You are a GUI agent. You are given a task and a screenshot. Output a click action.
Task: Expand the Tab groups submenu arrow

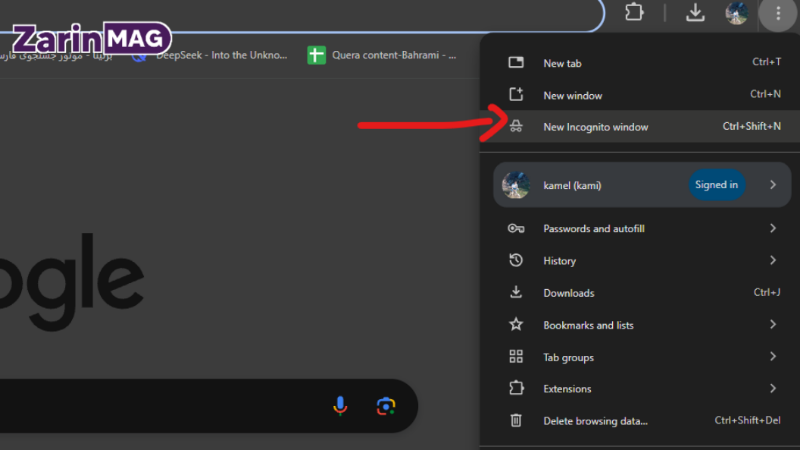click(773, 356)
